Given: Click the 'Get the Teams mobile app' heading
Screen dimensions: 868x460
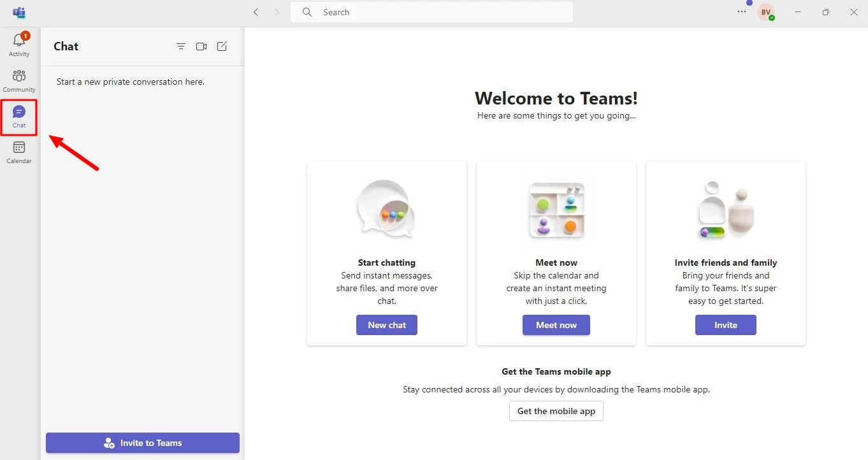Looking at the screenshot, I should coord(556,371).
